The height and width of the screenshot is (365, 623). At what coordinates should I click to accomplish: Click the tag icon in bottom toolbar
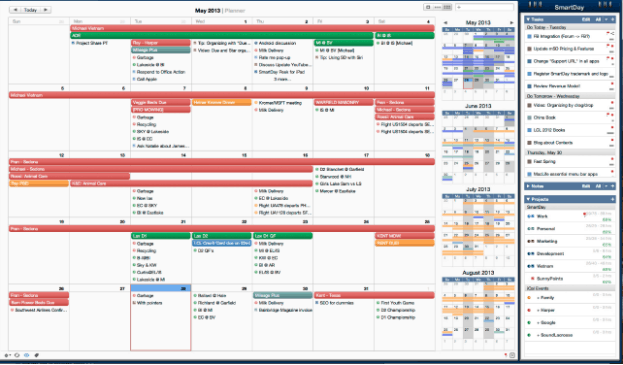pyautogui.click(x=37, y=355)
